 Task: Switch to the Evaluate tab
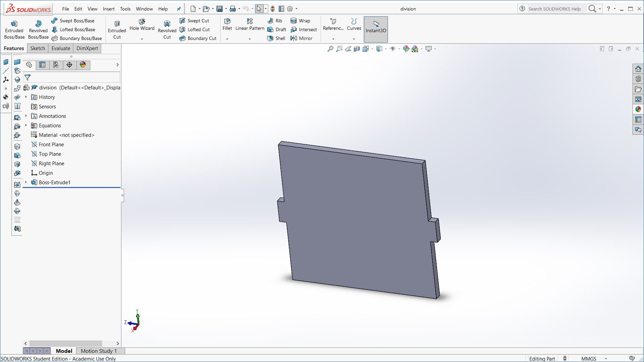tap(61, 48)
